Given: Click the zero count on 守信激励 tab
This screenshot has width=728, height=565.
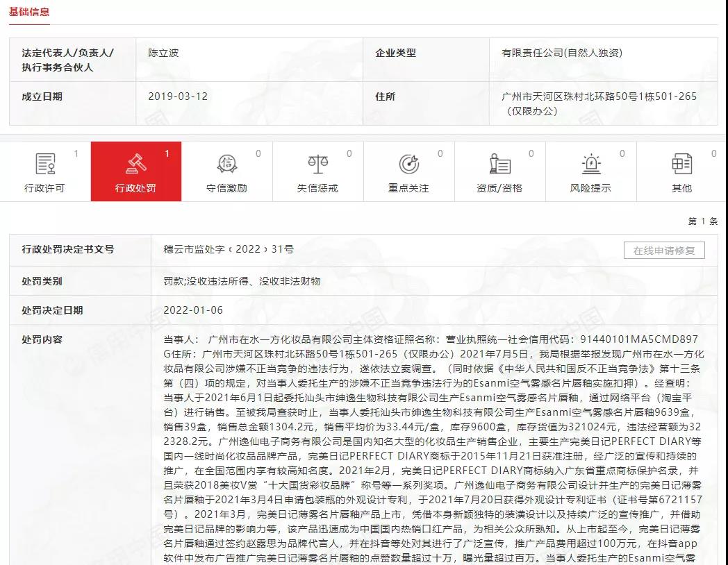Looking at the screenshot, I should (x=258, y=153).
